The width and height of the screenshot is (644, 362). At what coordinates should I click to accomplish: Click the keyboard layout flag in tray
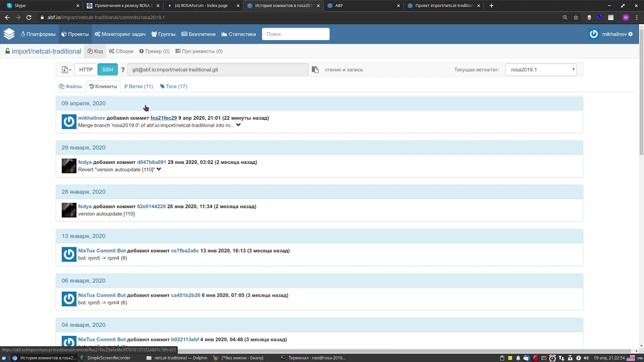click(x=630, y=358)
